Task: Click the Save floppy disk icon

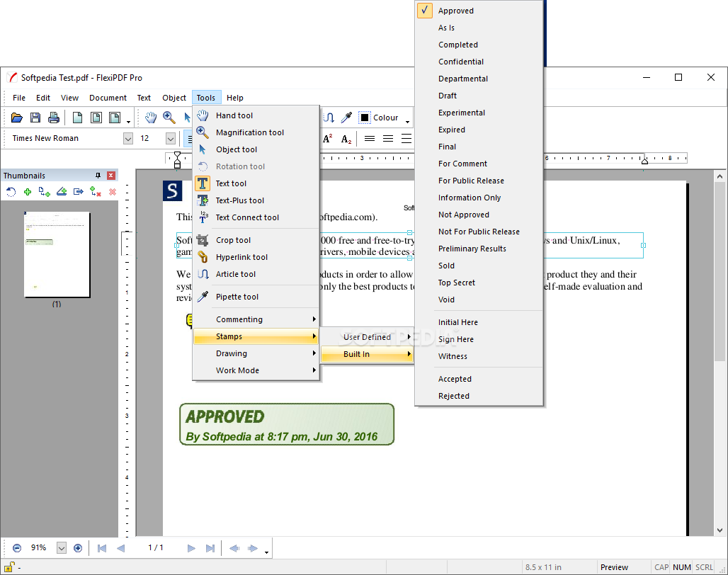Action: [x=35, y=118]
